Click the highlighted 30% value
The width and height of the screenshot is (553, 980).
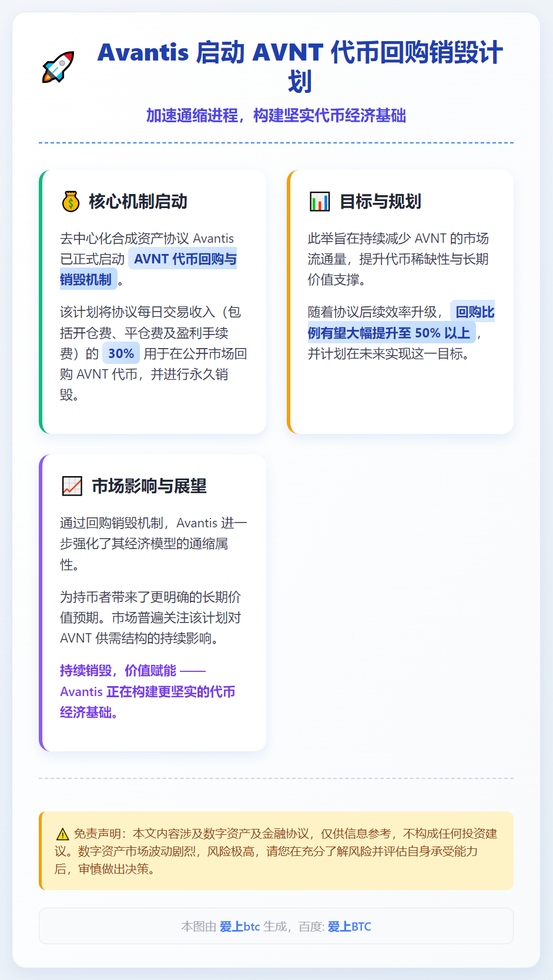pyautogui.click(x=121, y=353)
